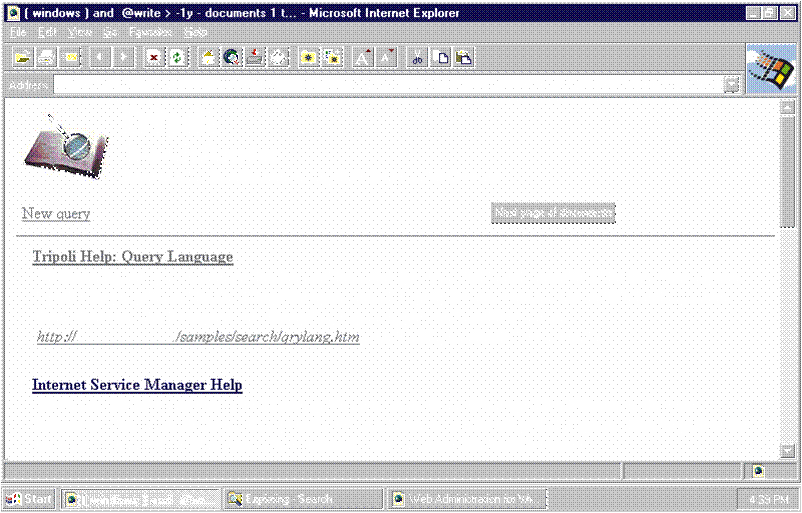Go back with the left arrow icon
The width and height of the screenshot is (802, 513).
tap(100, 57)
